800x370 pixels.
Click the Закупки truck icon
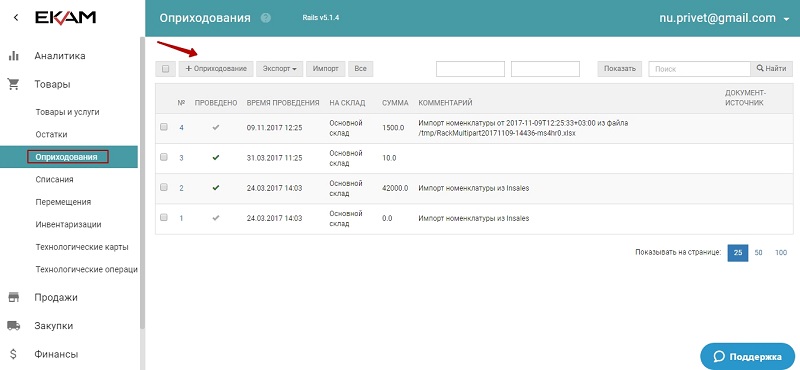point(14,326)
